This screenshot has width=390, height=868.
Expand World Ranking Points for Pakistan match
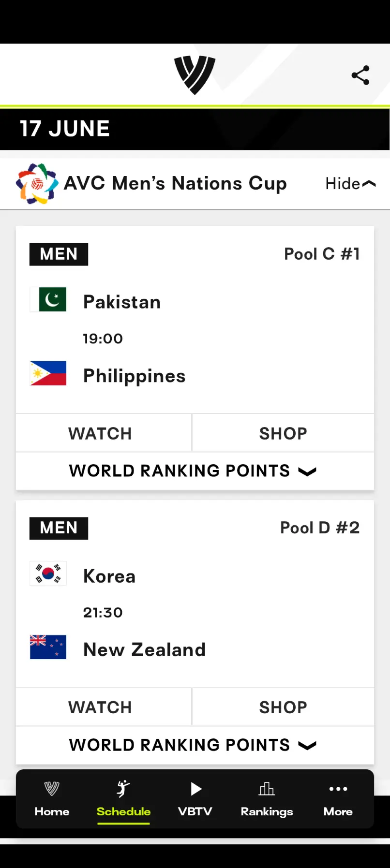195,471
